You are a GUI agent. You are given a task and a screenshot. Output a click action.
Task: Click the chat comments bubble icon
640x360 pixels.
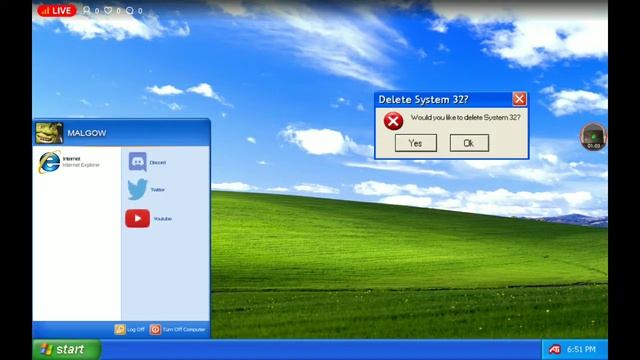(130, 10)
